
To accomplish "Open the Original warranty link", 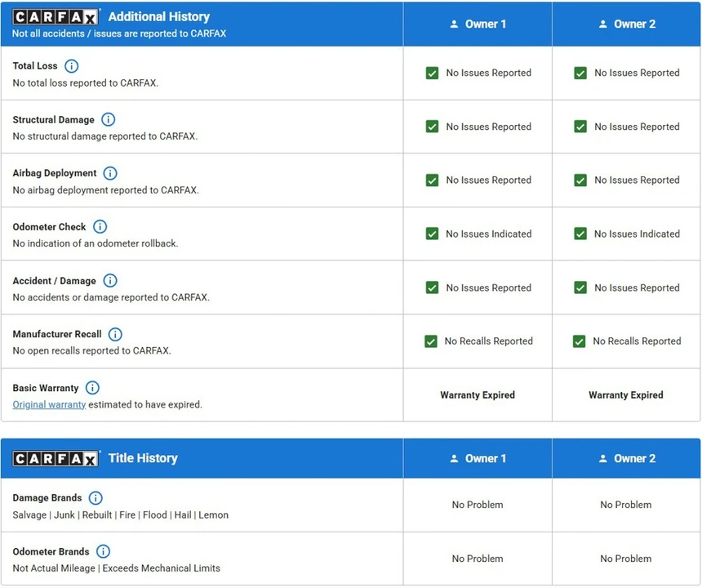I will pyautogui.click(x=49, y=405).
